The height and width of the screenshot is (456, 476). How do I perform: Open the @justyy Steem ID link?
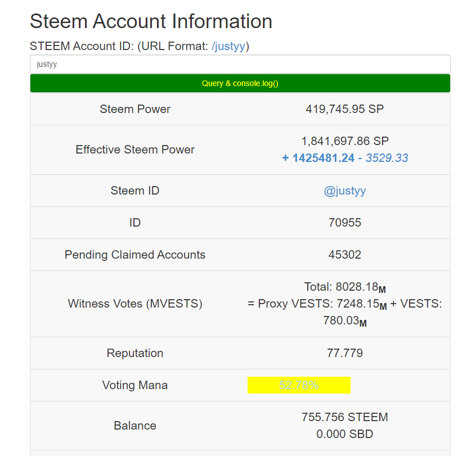coord(345,191)
